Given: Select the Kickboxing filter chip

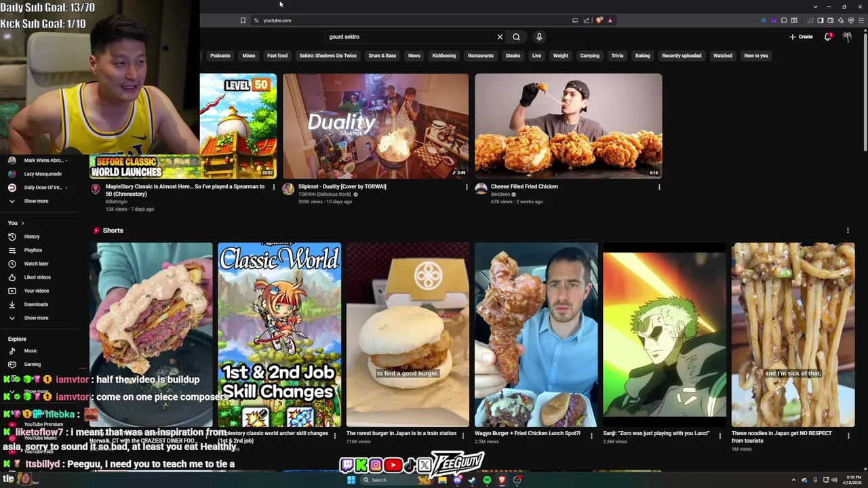Looking at the screenshot, I should [x=444, y=56].
